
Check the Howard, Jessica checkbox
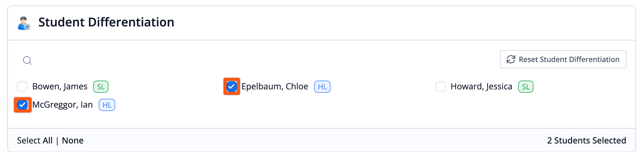click(x=440, y=87)
